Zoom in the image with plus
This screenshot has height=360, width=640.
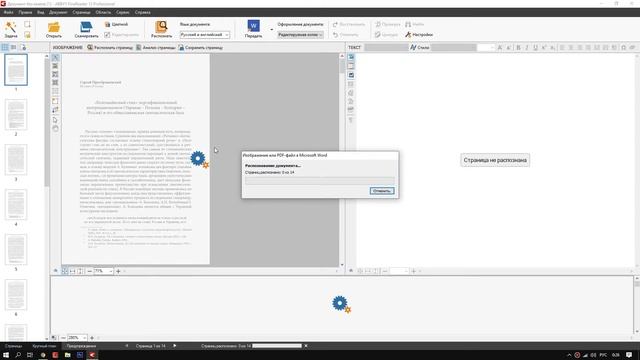coord(118,271)
